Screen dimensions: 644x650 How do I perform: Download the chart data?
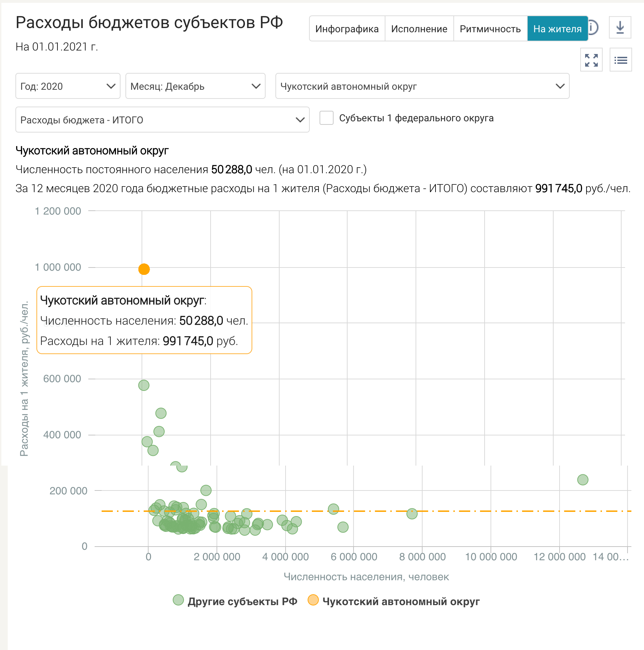[x=620, y=27]
